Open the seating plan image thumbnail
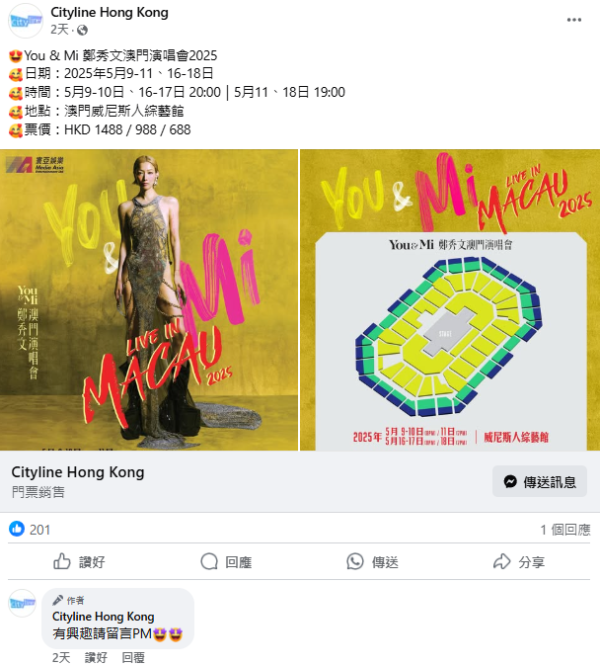This screenshot has width=600, height=666. pyautogui.click(x=450, y=300)
